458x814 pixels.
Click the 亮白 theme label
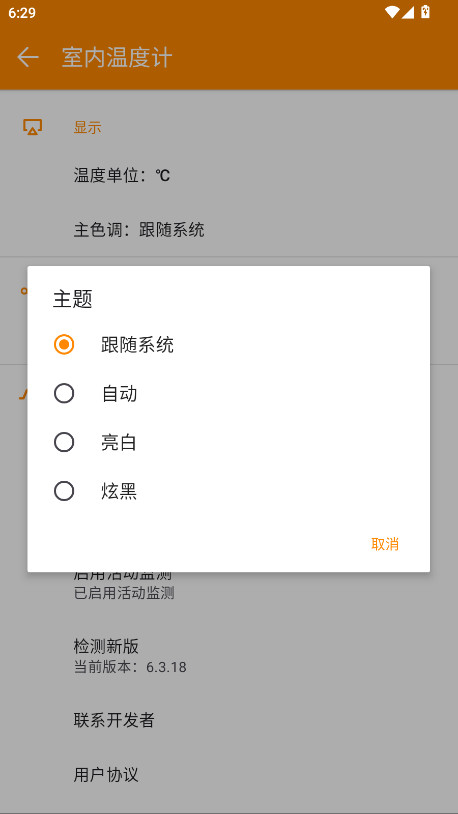[119, 442]
